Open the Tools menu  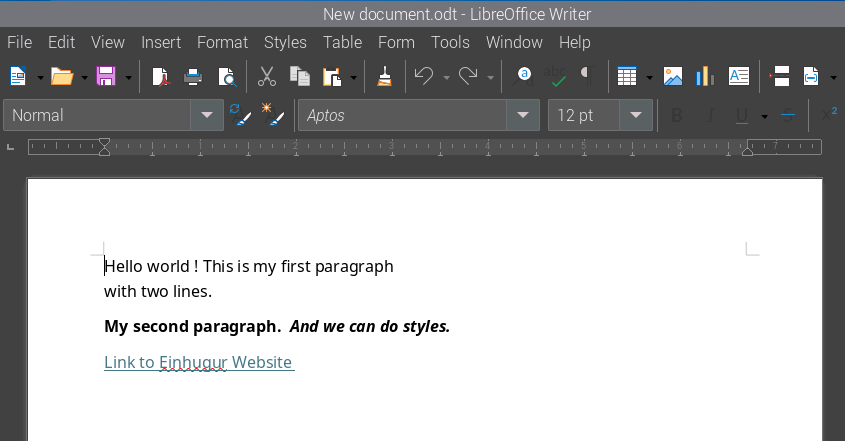coord(450,42)
